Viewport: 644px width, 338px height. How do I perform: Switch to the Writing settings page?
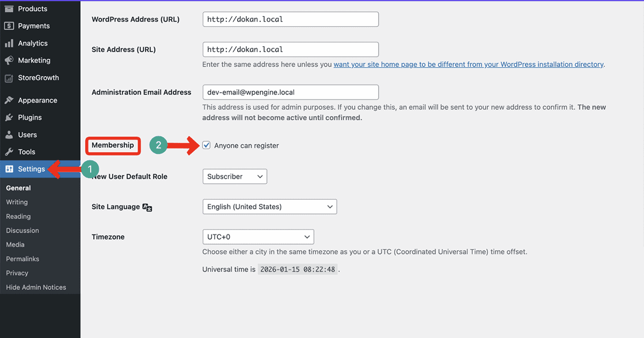pyautogui.click(x=17, y=202)
